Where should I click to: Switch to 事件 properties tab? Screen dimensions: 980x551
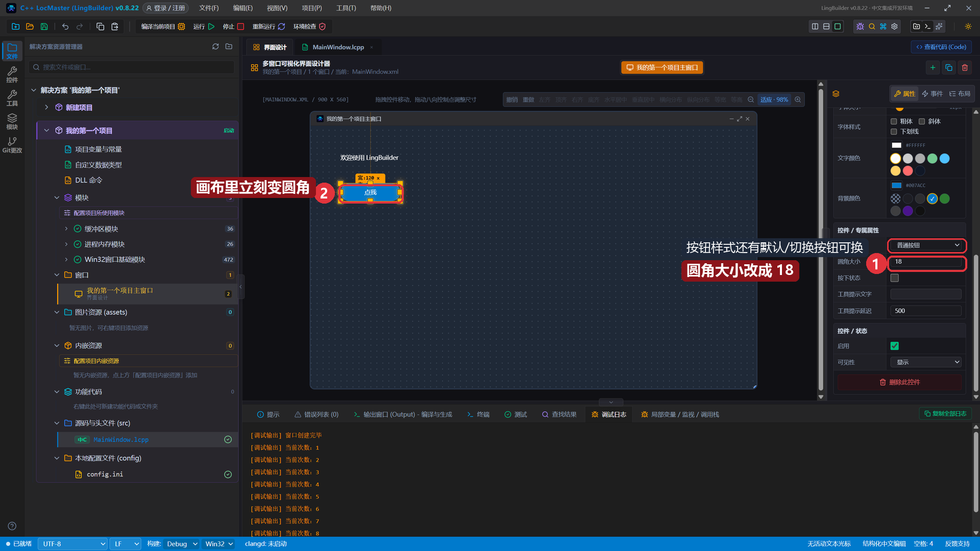(x=933, y=93)
